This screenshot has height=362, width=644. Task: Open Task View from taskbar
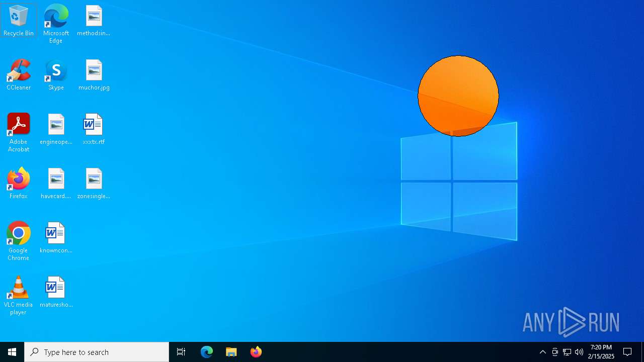[x=181, y=352]
